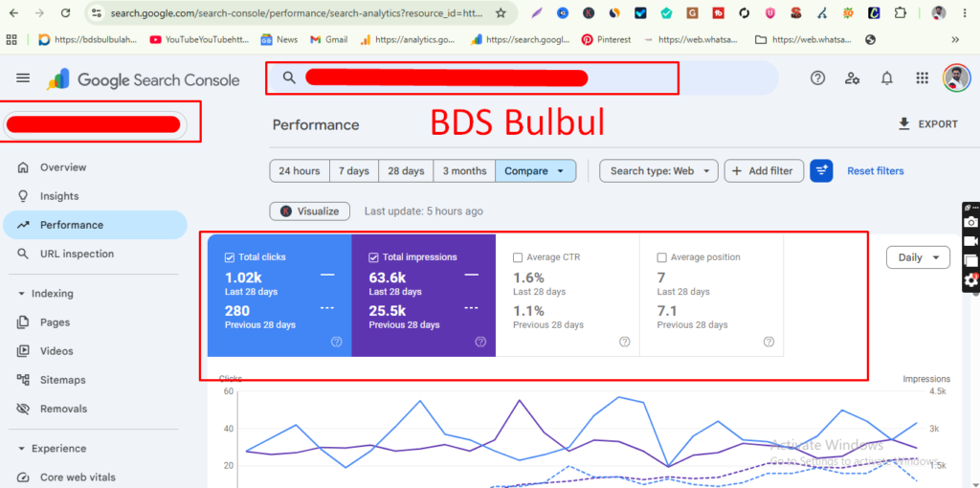Open Pages under Indexing
Screen dimensions: 980x488
coord(95,322)
